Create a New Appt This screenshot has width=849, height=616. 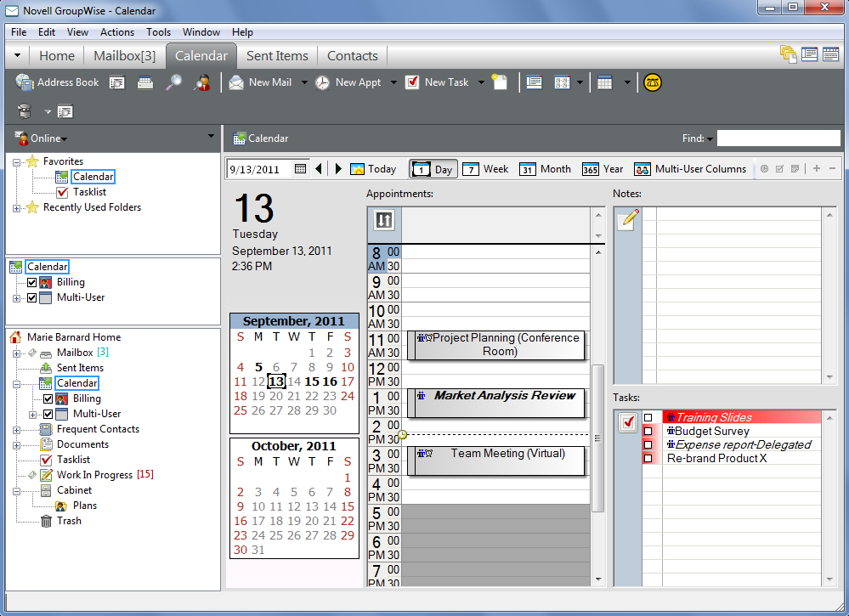348,82
